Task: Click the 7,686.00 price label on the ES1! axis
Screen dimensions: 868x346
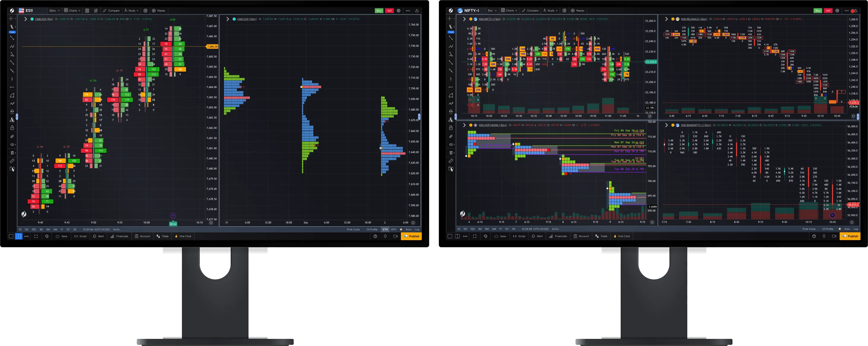Action: point(212,46)
